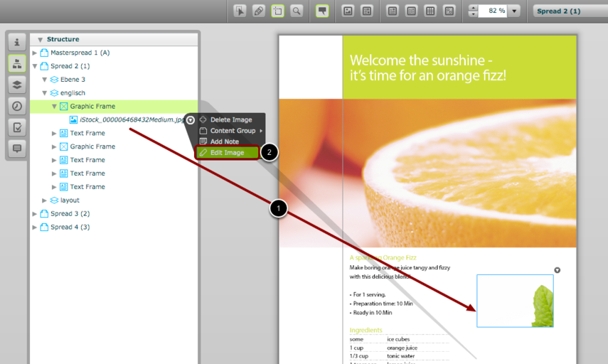Click the text-and-image frame toolbar icon

[367, 11]
